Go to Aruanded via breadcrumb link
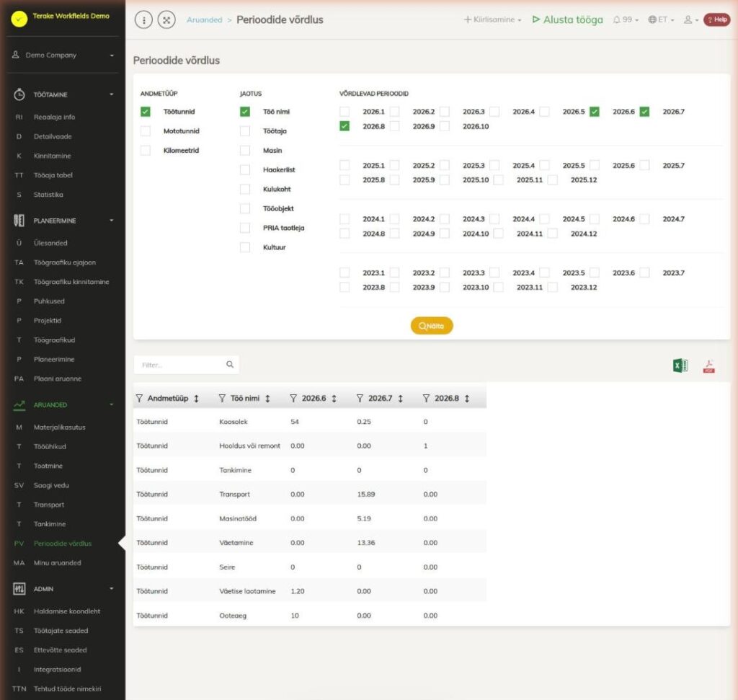The image size is (738, 700). 204,19
